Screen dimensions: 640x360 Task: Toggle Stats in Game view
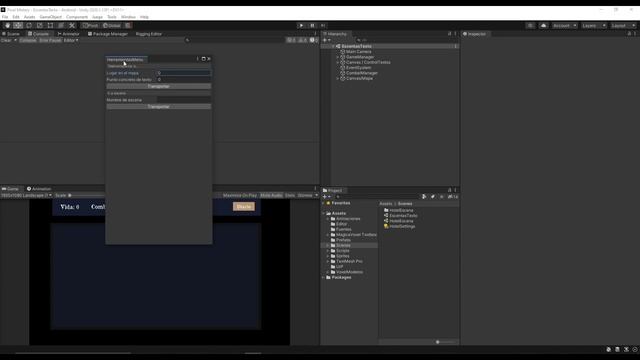(x=290, y=196)
